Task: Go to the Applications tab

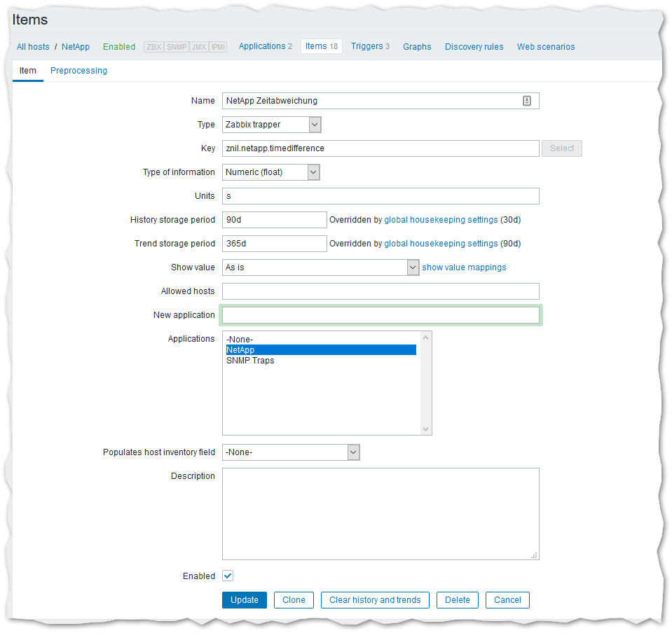Action: (x=265, y=46)
